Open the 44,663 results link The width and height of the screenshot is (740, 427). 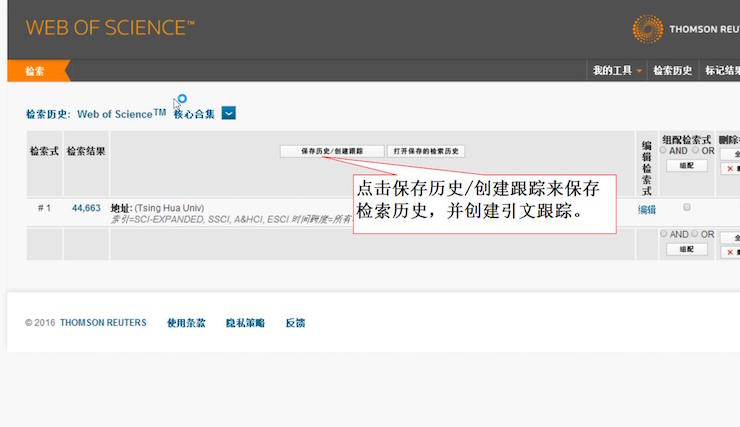tap(86, 208)
